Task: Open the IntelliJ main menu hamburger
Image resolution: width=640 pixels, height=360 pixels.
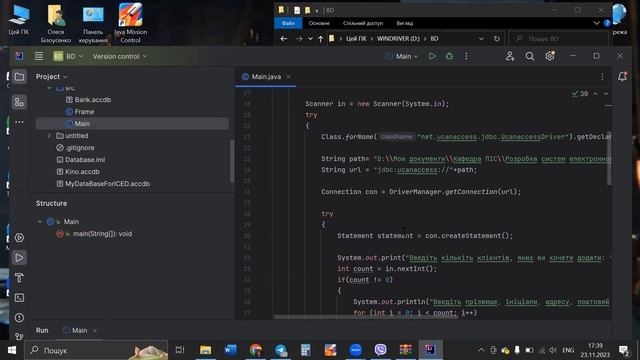Action: pyautogui.click(x=38, y=56)
